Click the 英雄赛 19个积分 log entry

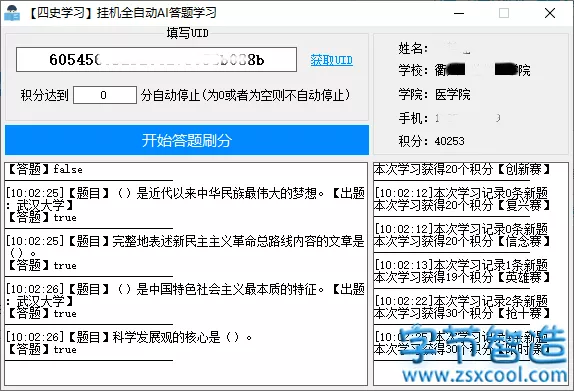pyautogui.click(x=462, y=277)
